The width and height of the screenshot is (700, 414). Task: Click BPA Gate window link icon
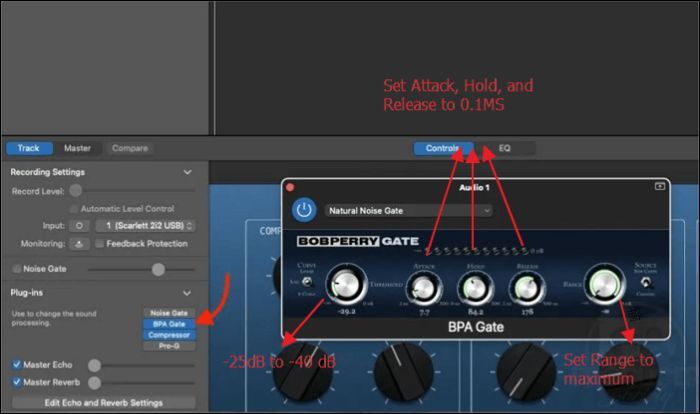(659, 186)
